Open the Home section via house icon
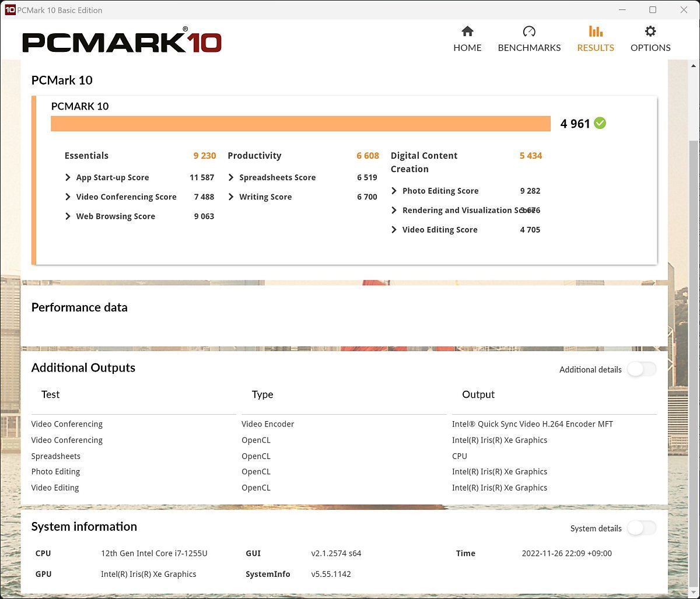 point(467,31)
